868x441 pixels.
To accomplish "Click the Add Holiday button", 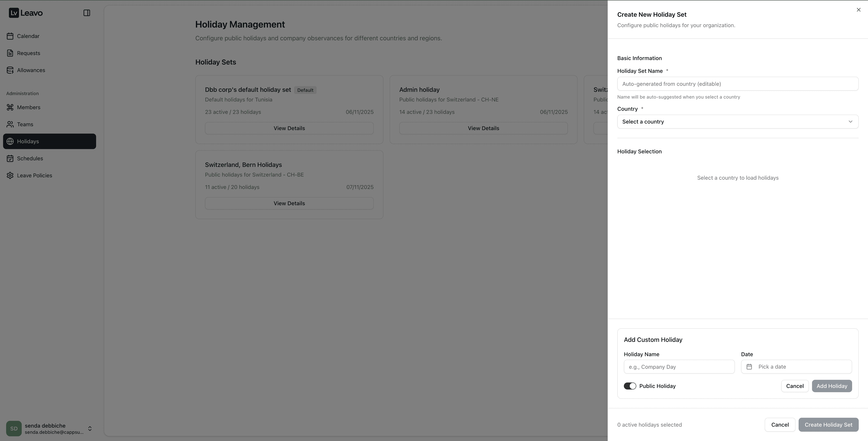I will coord(832,386).
